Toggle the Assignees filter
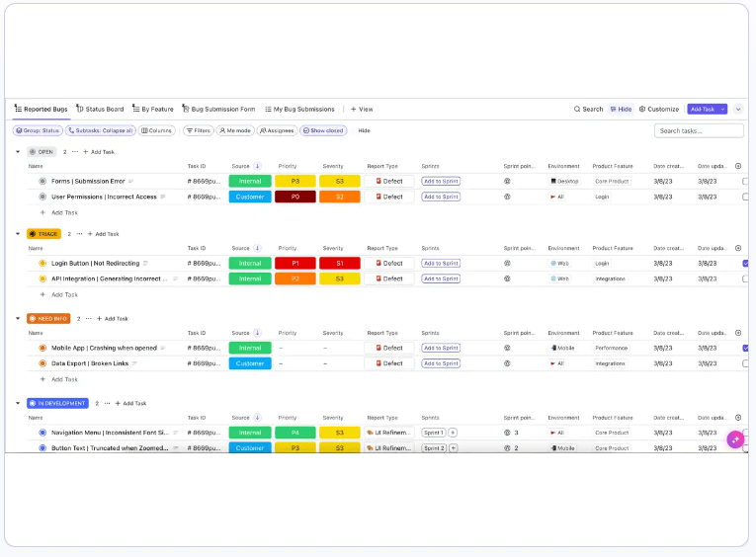Viewport: 756px width, 557px height. click(277, 130)
